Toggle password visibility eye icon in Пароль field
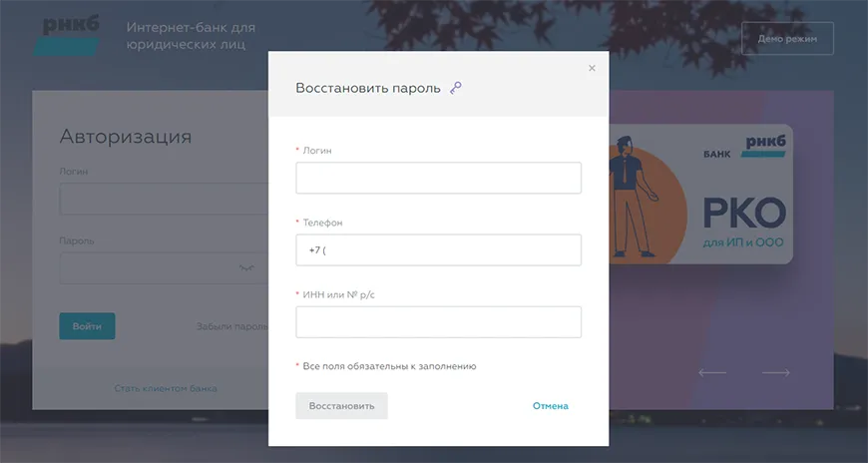This screenshot has width=868, height=463. [x=247, y=268]
